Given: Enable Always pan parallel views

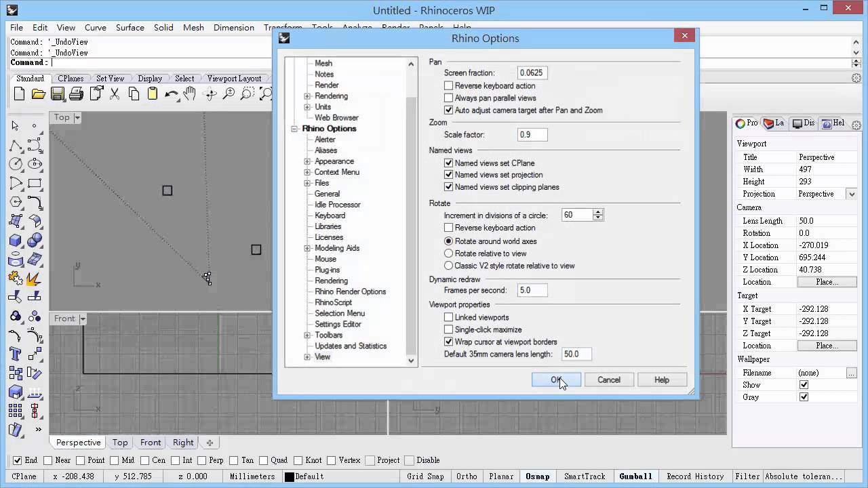Looking at the screenshot, I should 448,98.
